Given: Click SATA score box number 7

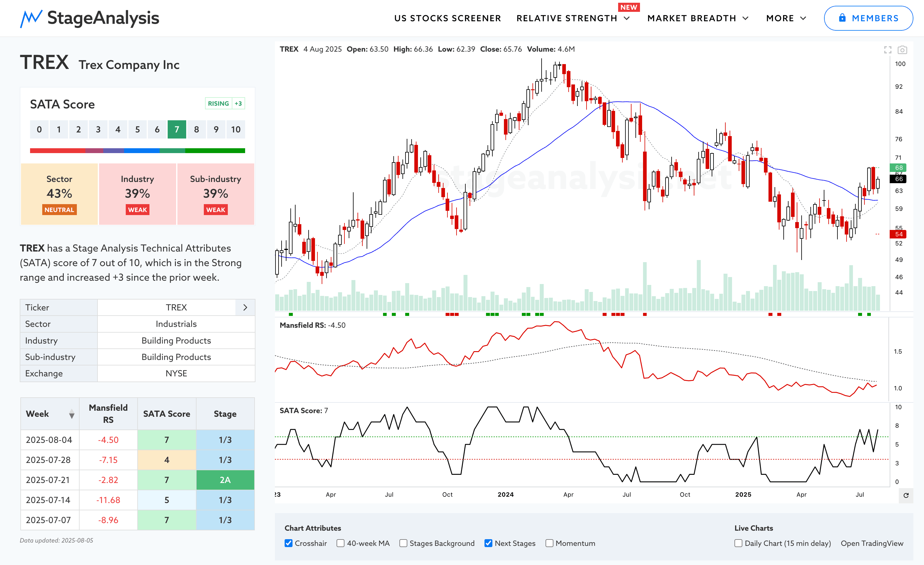Looking at the screenshot, I should (176, 130).
